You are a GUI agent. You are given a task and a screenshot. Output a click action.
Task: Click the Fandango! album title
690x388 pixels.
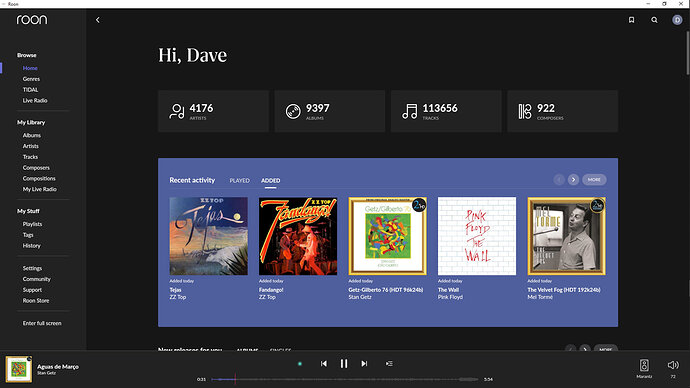coord(271,290)
